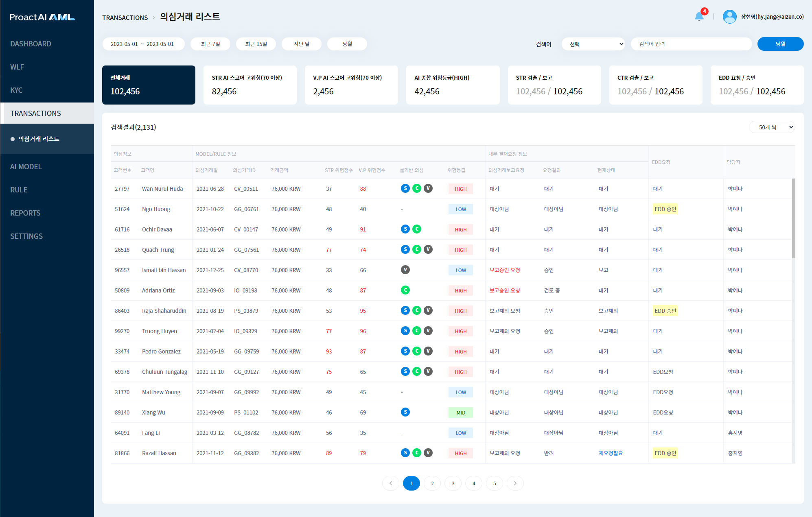Viewport: 812px width, 517px height.
Task: Open the AI MODEL sidebar menu
Action: tap(26, 167)
